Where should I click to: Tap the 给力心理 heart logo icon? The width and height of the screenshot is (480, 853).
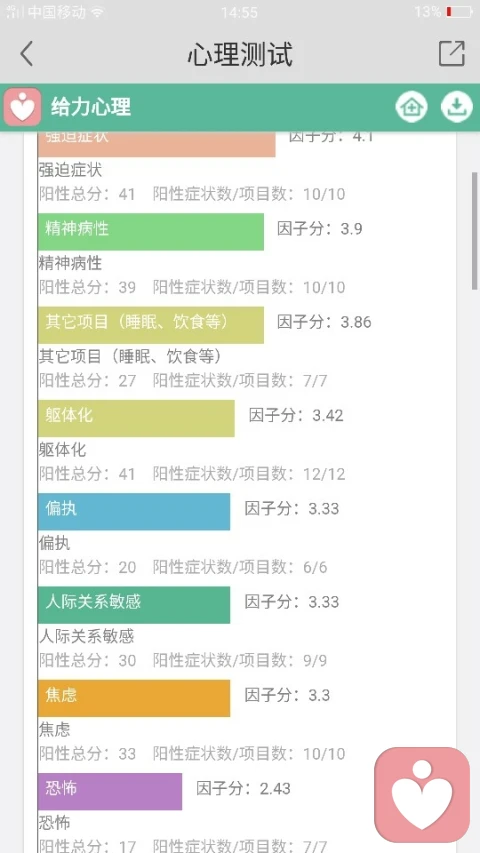[x=22, y=107]
